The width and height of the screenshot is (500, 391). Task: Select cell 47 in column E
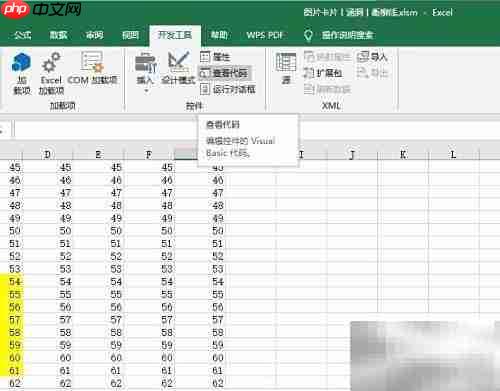98,193
